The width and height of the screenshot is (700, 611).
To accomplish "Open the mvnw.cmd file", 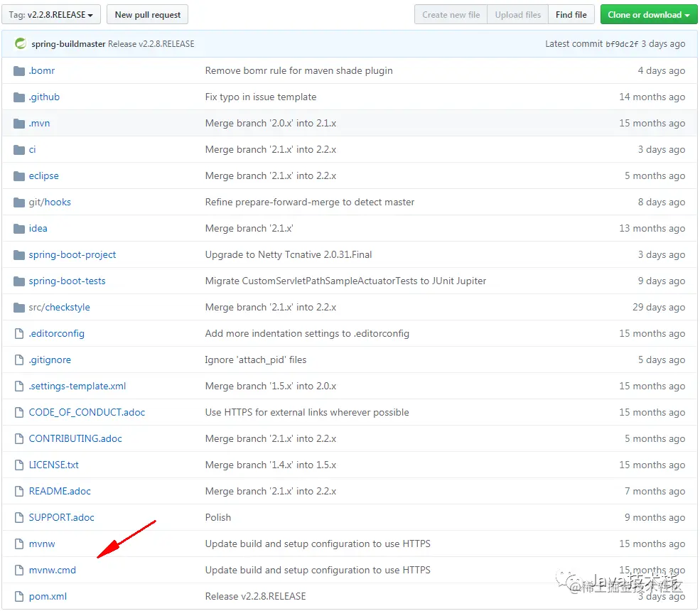I will [52, 571].
